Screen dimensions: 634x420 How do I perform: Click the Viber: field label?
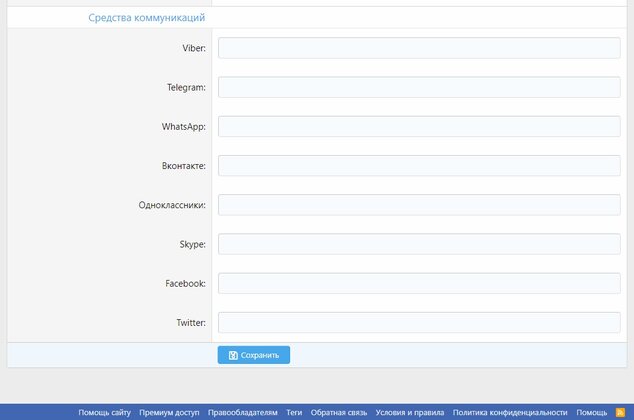(194, 48)
